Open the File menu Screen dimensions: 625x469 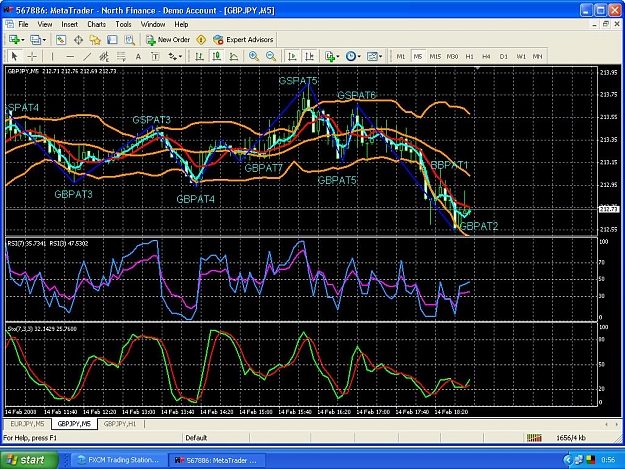click(23, 24)
